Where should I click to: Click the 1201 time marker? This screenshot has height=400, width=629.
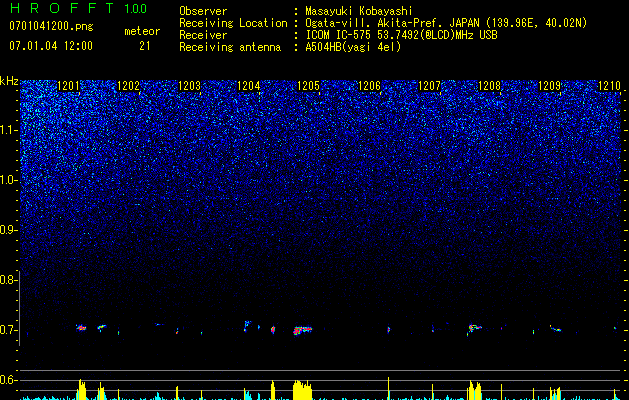[x=69, y=86]
